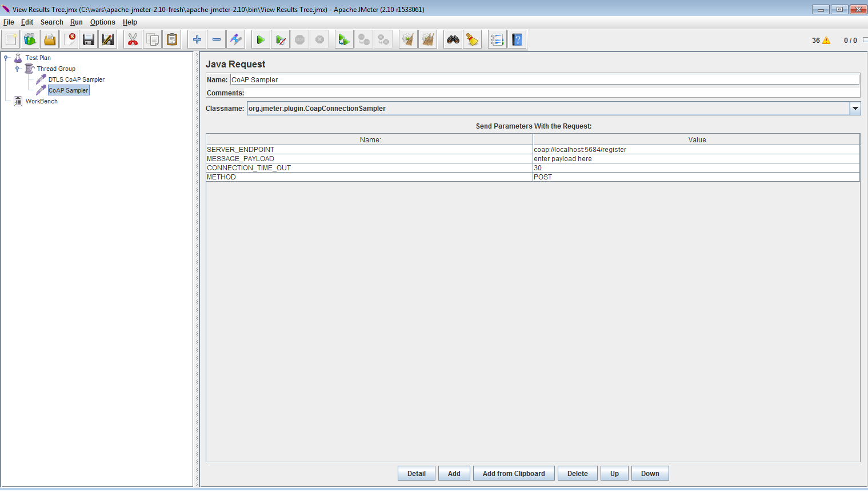Click the 'enter payload here' value cell
The height and width of the screenshot is (492, 868).
tap(696, 158)
